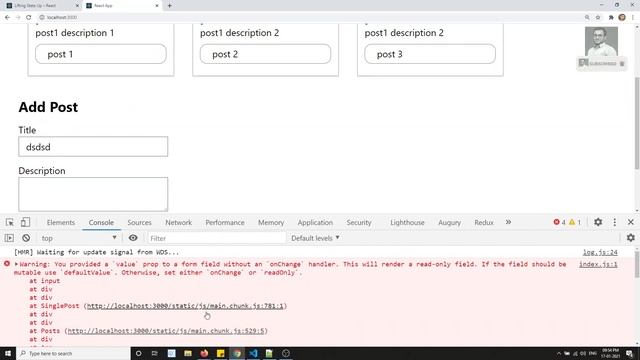Show the console sidebar icon

click(x=9, y=238)
